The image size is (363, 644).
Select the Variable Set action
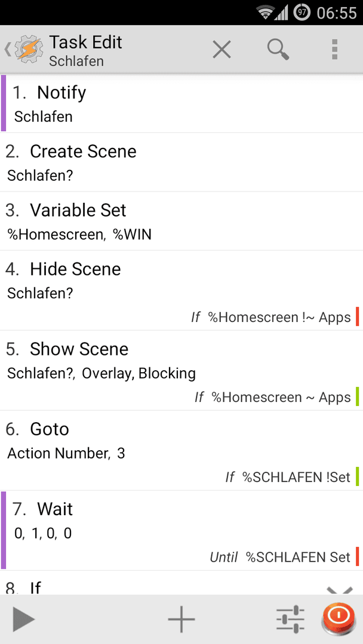pos(181,221)
